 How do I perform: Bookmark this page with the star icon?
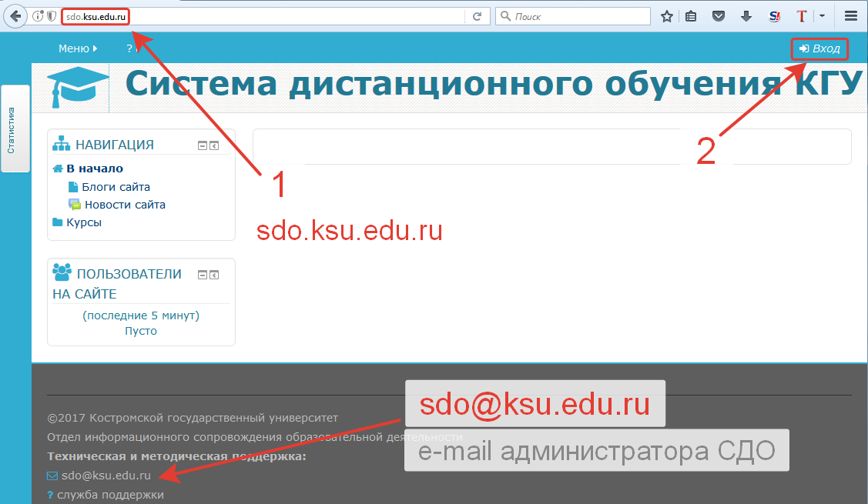[x=667, y=17]
